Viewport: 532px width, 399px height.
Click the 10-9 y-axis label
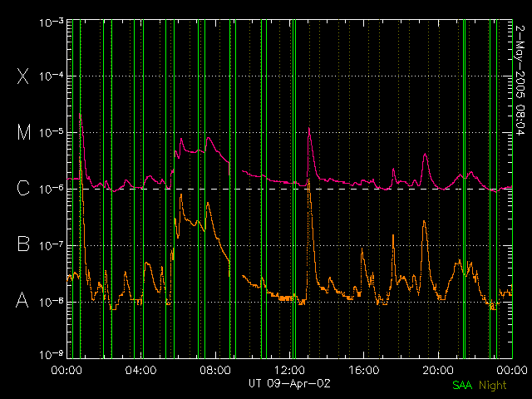(52, 355)
